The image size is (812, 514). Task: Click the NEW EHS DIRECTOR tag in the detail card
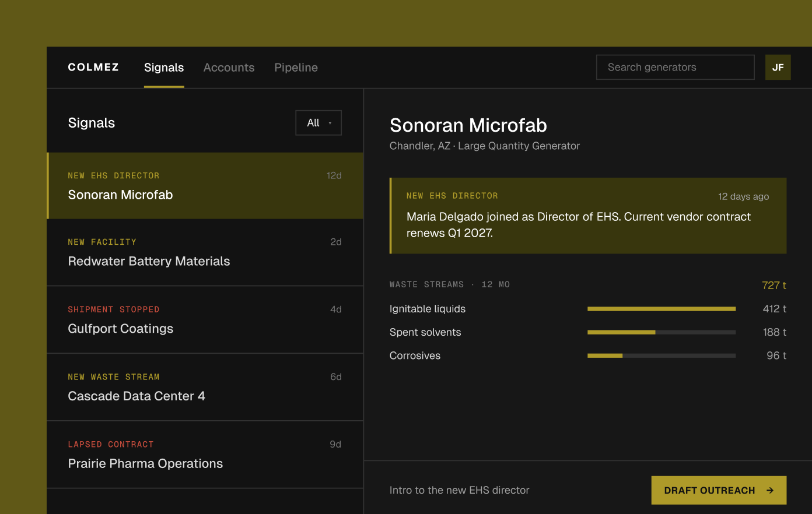click(452, 196)
